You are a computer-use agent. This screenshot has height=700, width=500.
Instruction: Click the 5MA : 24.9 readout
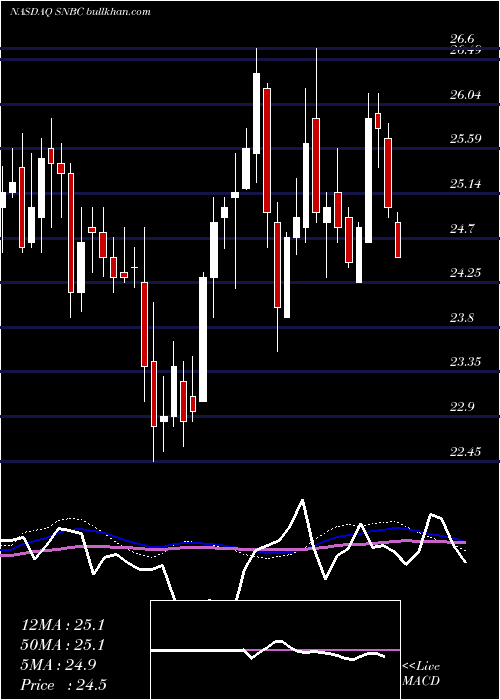[58, 665]
